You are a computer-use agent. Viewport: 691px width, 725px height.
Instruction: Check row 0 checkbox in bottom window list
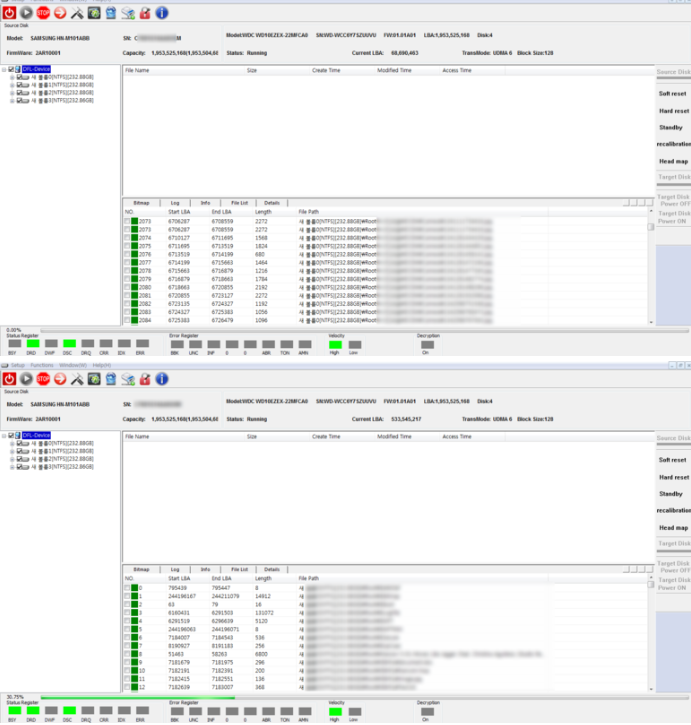127,588
